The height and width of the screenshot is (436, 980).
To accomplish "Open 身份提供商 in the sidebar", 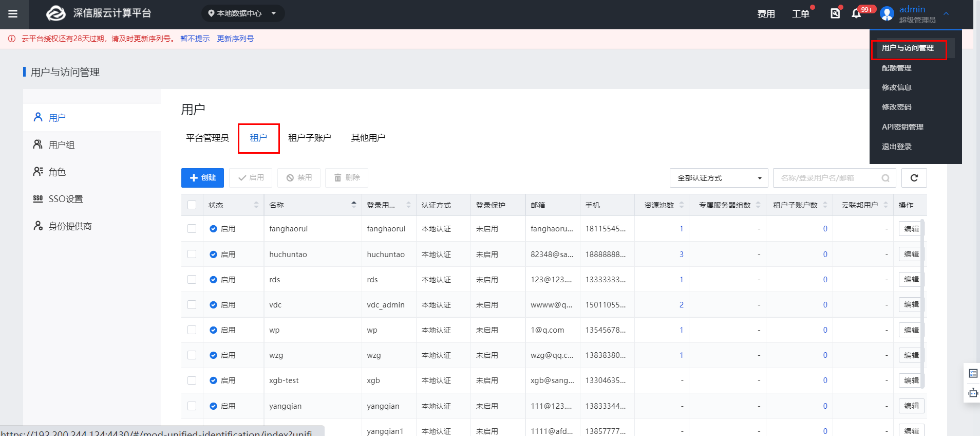I will pos(92,226).
